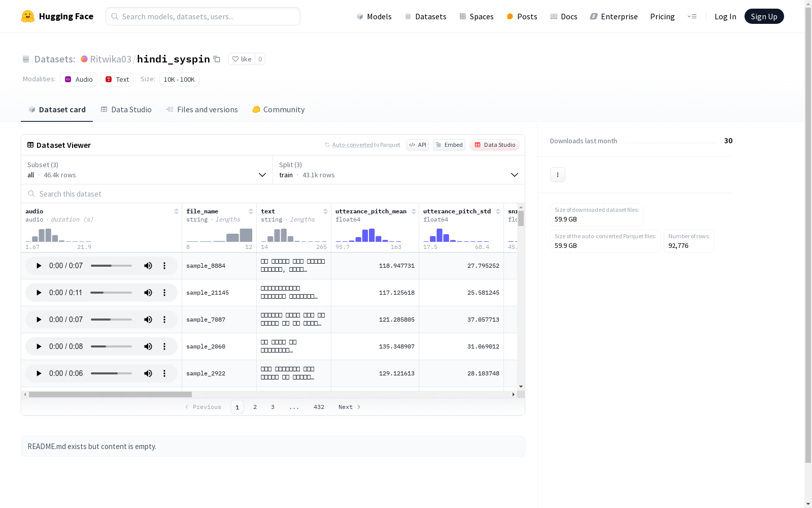
Task: Open the API button in Dataset Viewer
Action: [x=418, y=145]
